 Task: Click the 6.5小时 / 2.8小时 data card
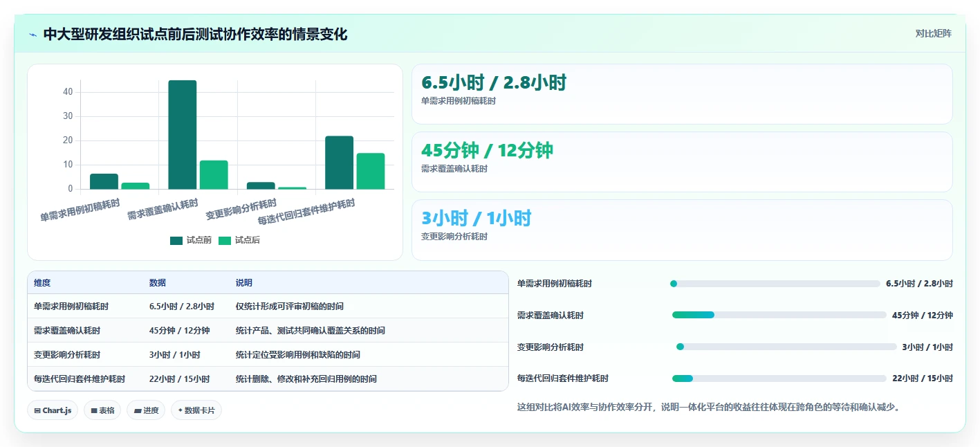(x=682, y=94)
